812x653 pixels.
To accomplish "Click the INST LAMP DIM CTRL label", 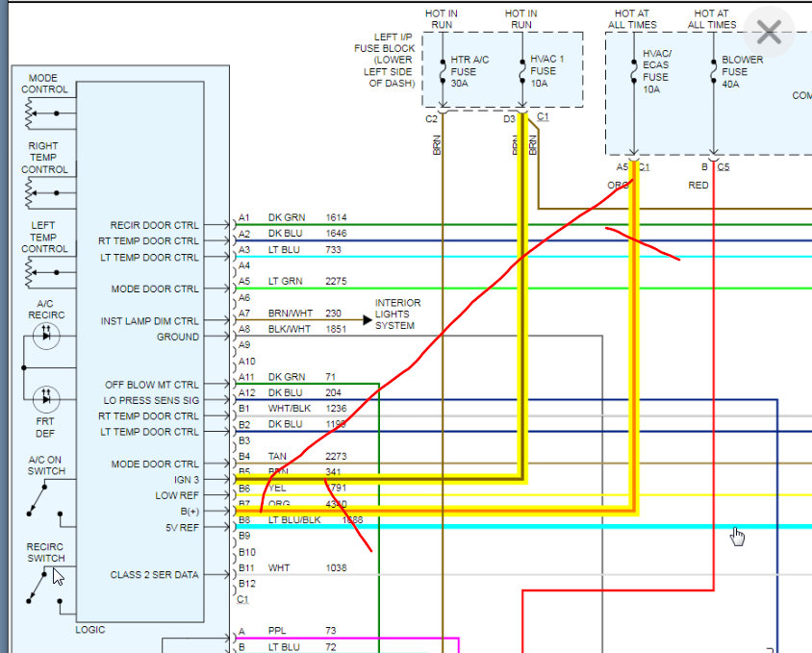I will coord(150,321).
